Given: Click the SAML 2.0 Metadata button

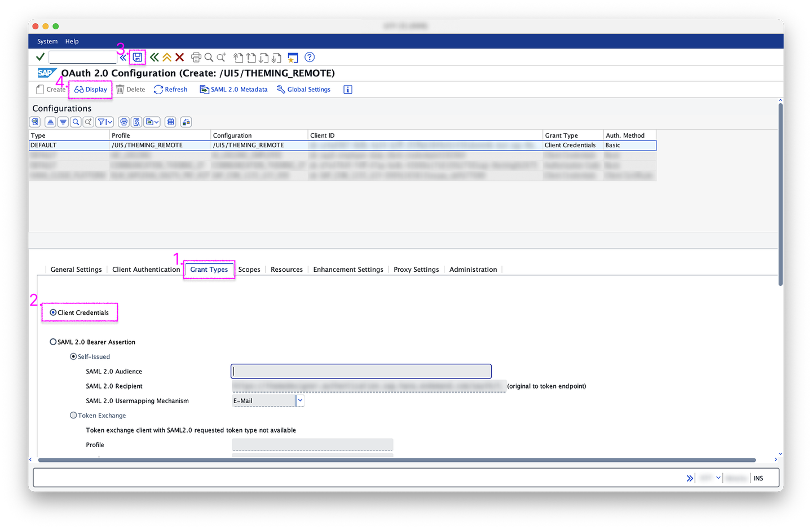Looking at the screenshot, I should pos(233,90).
